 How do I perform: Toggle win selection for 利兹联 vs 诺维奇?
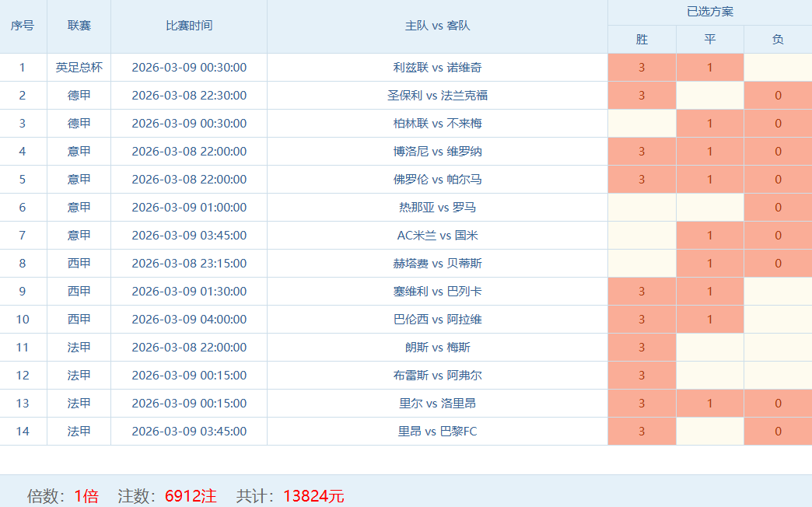tap(642, 68)
